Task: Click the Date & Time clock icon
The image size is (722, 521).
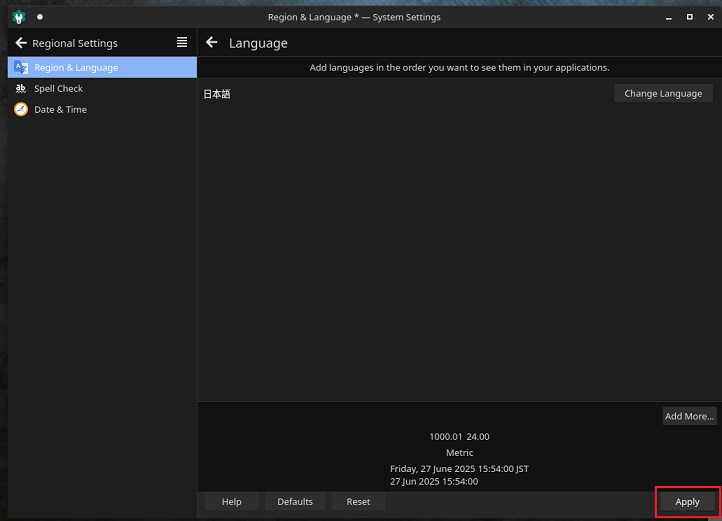Action: [21, 109]
